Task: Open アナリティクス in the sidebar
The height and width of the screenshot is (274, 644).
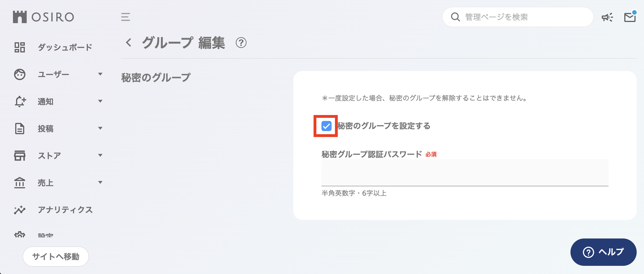Action: [65, 210]
